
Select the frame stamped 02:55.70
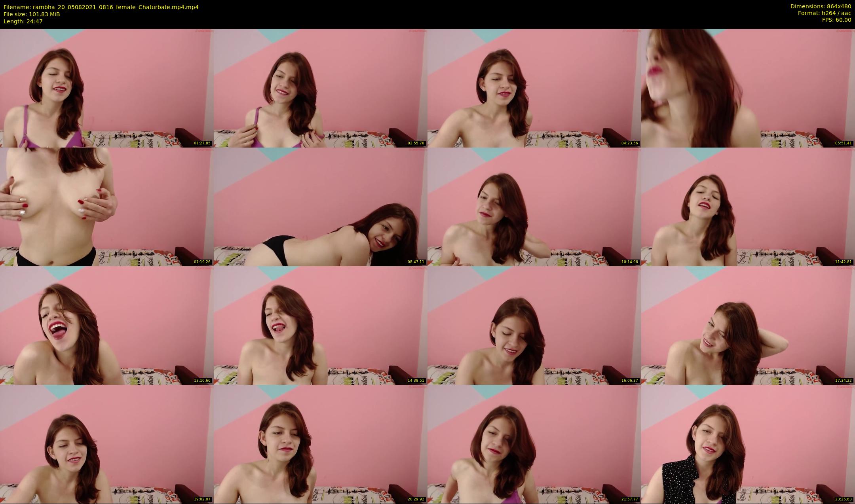[320, 88]
